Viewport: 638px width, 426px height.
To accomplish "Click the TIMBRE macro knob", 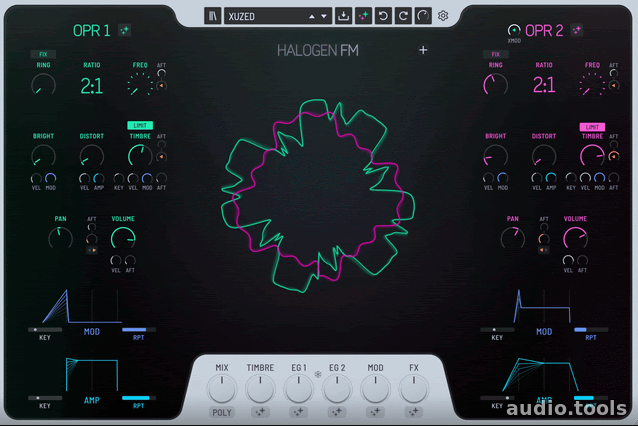I will pos(260,389).
